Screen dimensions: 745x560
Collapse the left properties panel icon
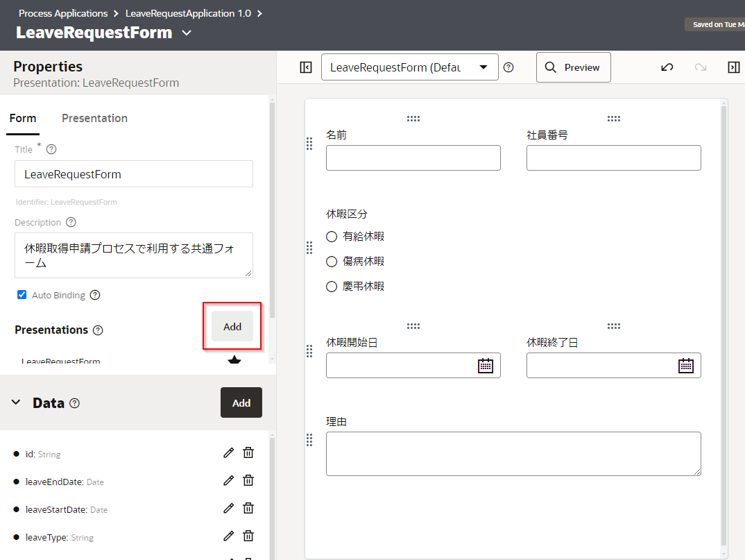(306, 67)
